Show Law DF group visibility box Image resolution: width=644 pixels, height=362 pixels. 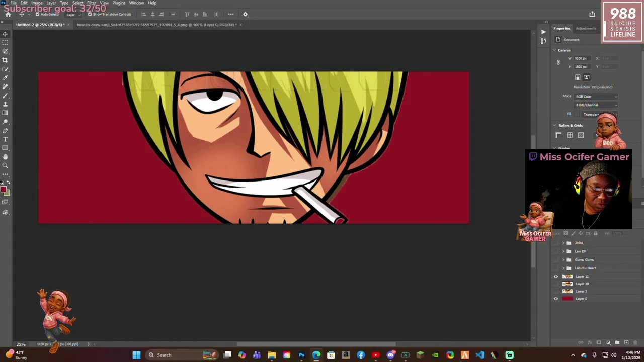(556, 251)
